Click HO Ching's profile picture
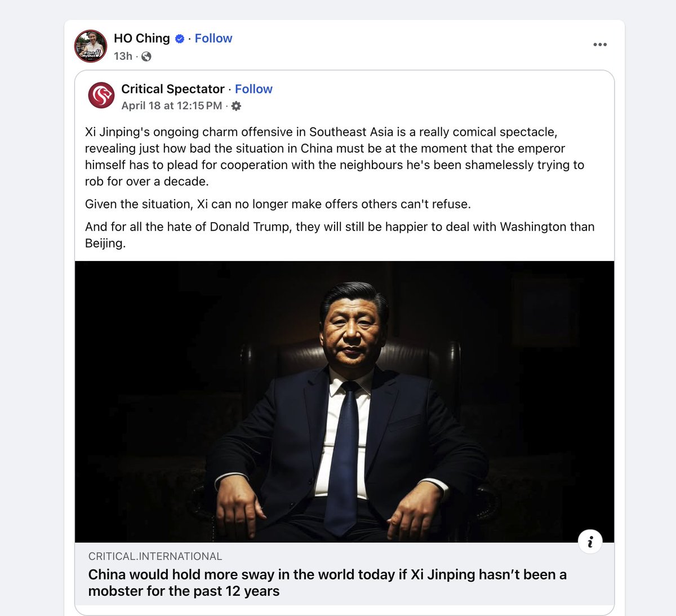The width and height of the screenshot is (676, 616). [x=91, y=46]
